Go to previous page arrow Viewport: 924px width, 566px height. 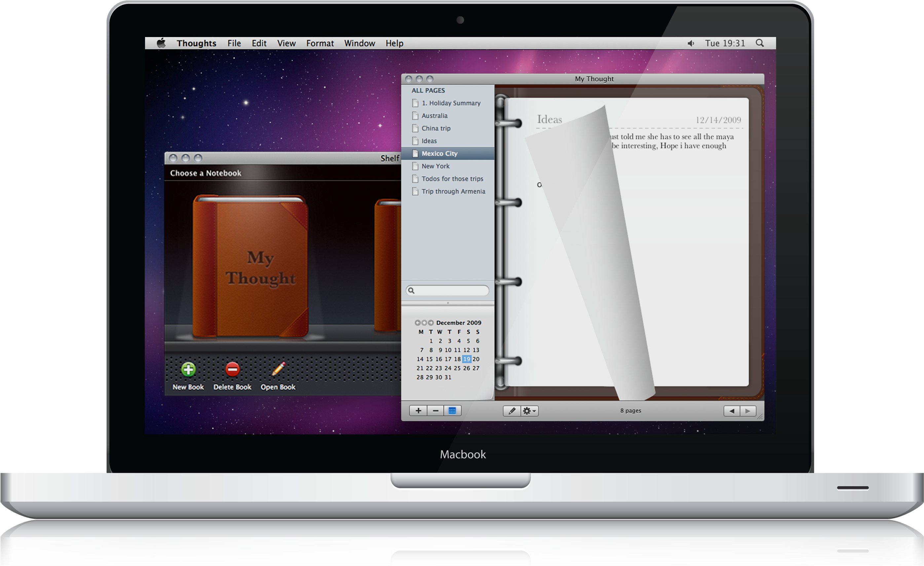pyautogui.click(x=732, y=411)
